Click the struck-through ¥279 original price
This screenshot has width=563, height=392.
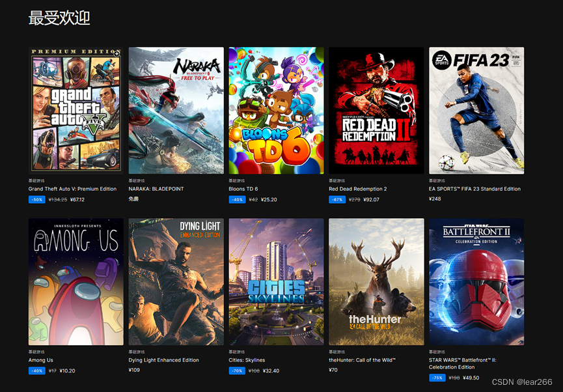(x=354, y=199)
